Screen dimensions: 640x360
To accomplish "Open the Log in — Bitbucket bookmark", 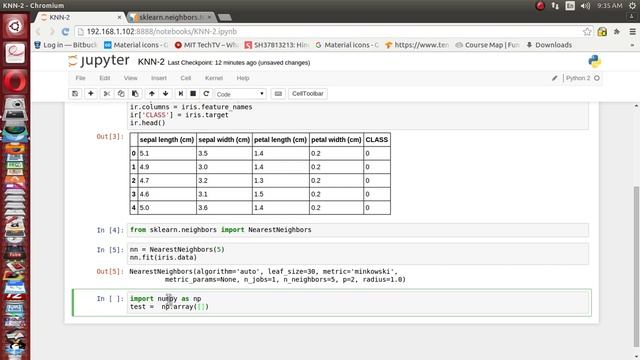I will [66, 45].
